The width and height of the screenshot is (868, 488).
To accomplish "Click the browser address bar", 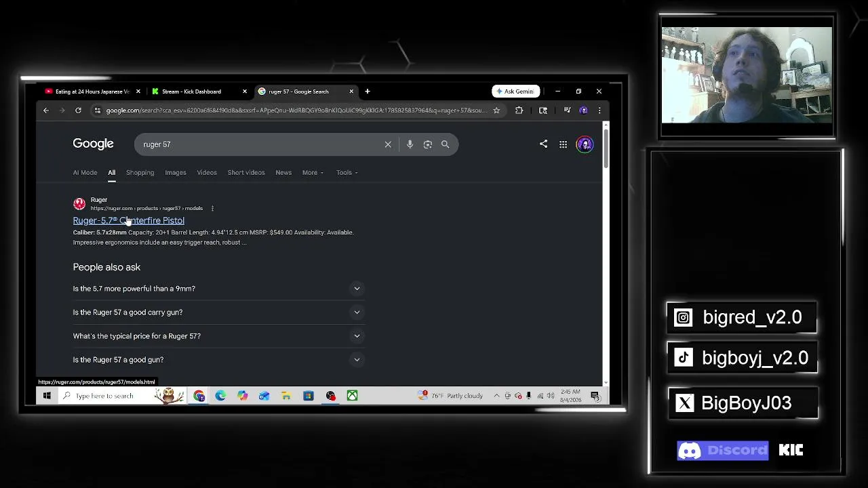I will [296, 110].
